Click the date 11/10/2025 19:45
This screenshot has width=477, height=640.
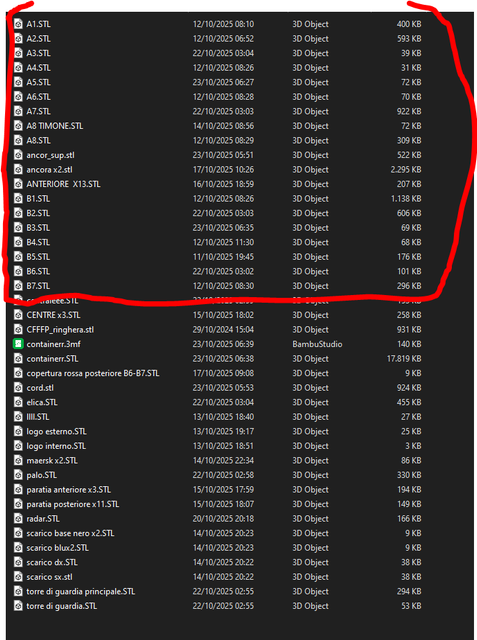coord(223,257)
